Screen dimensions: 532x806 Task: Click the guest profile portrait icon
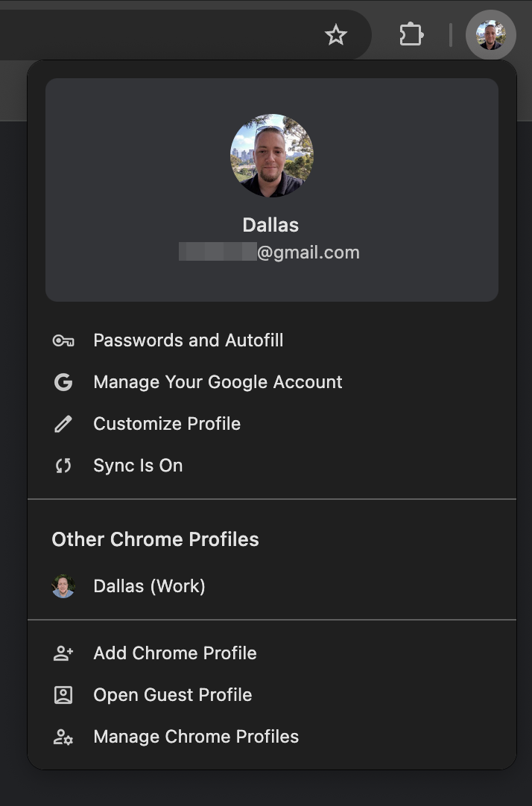(63, 695)
